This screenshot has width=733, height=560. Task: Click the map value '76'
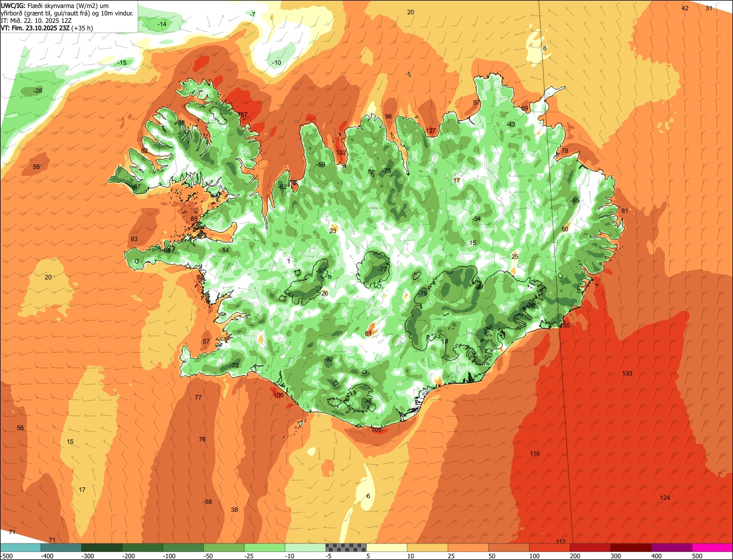202,439
